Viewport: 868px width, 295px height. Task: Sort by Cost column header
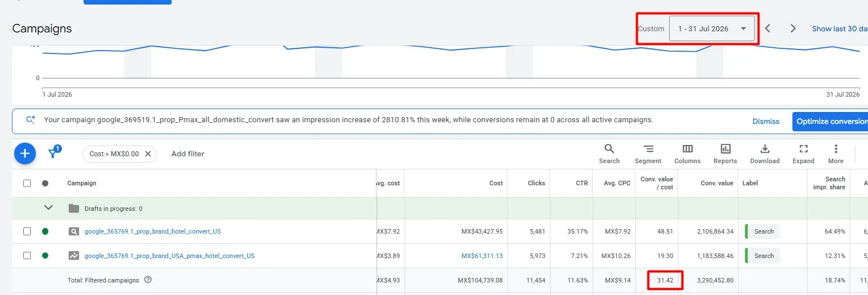(x=496, y=183)
